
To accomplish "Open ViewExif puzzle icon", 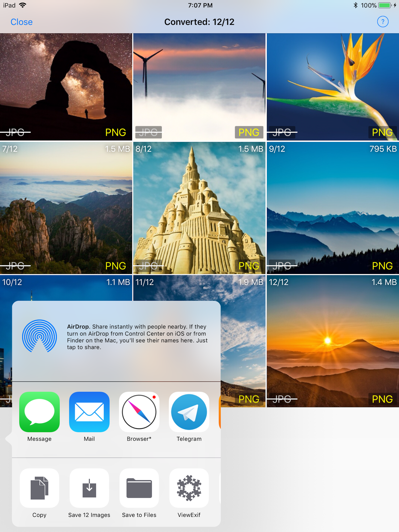I will [x=189, y=488].
